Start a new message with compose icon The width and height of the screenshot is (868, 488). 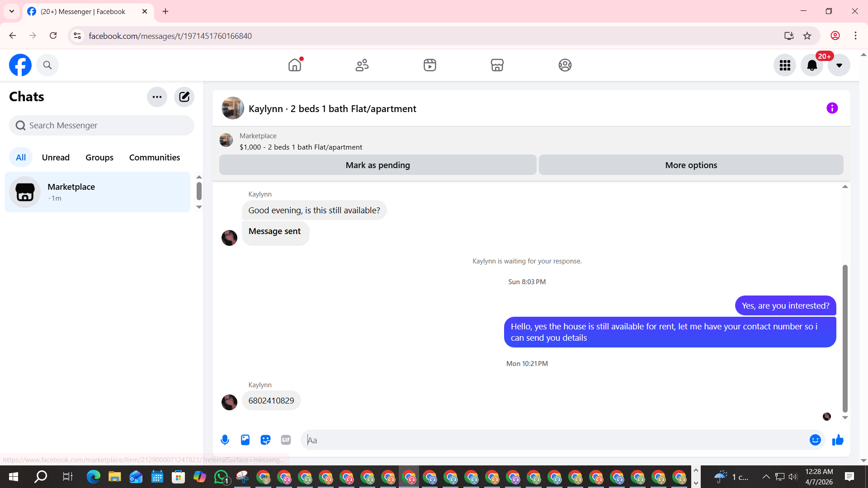(184, 97)
